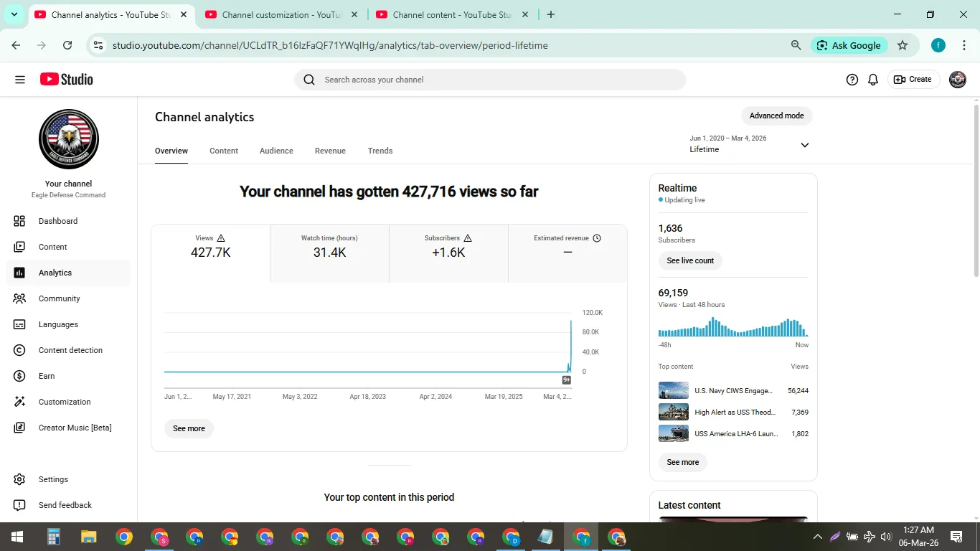Open File Explorer from the taskbar
The height and width of the screenshot is (551, 980).
89,537
